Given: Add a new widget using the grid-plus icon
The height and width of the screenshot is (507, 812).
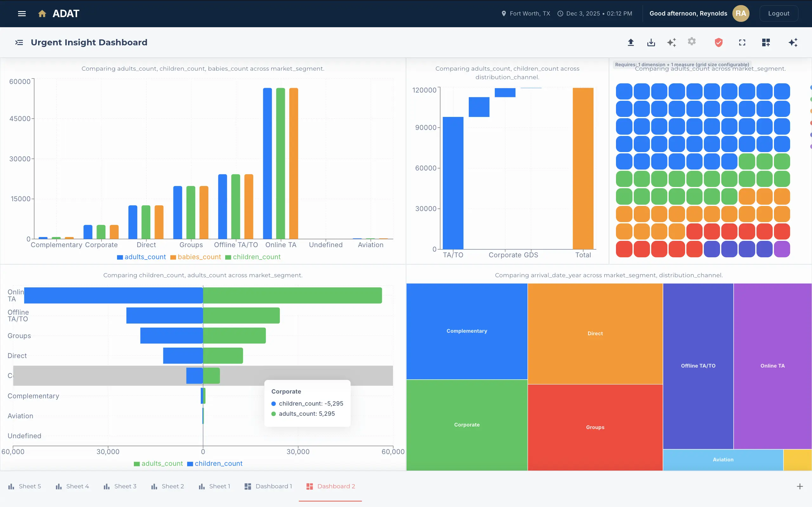Looking at the screenshot, I should tap(766, 42).
